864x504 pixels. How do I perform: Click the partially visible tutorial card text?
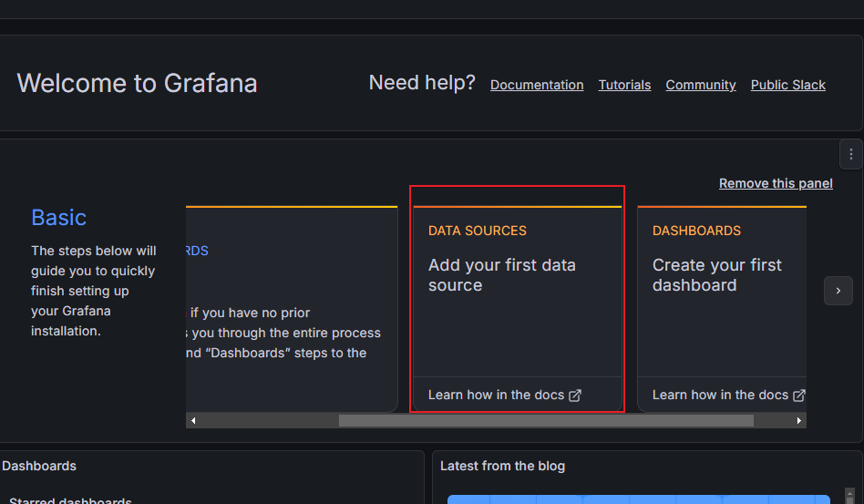[283, 333]
